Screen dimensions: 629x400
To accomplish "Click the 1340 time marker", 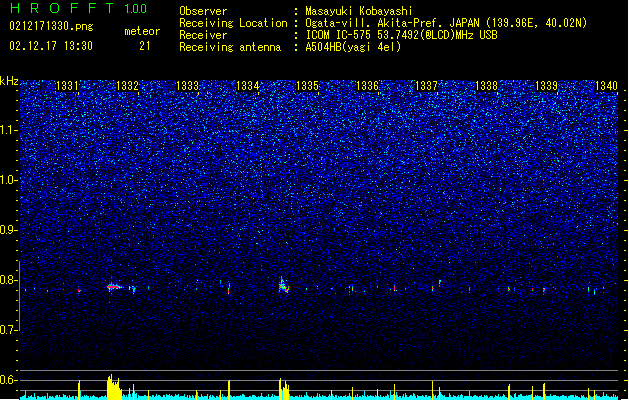I will coord(606,86).
